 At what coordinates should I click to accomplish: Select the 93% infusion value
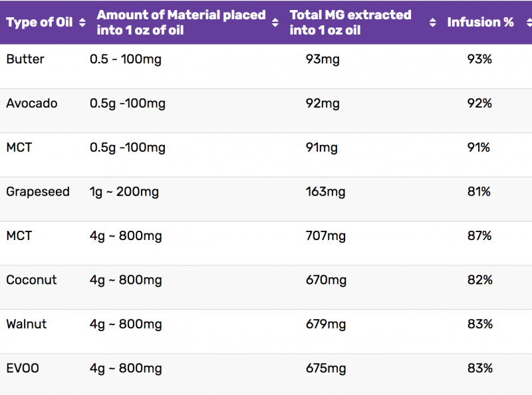[479, 59]
